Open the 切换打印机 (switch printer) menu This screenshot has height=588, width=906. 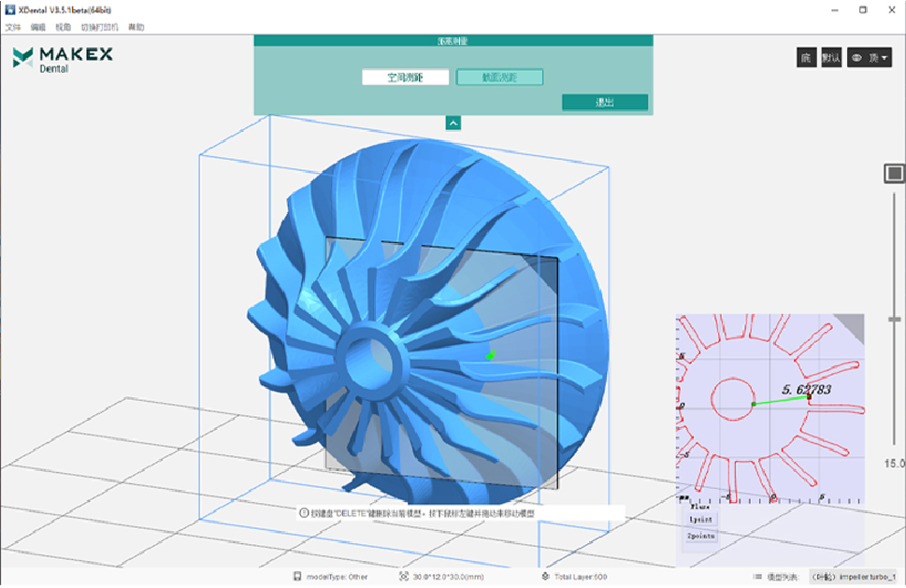tap(99, 27)
